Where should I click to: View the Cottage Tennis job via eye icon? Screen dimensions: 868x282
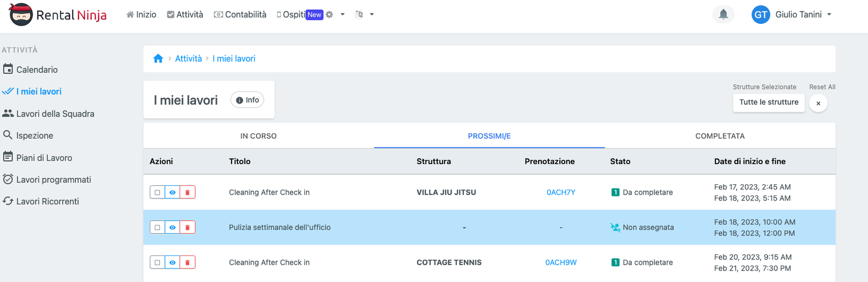(x=173, y=262)
